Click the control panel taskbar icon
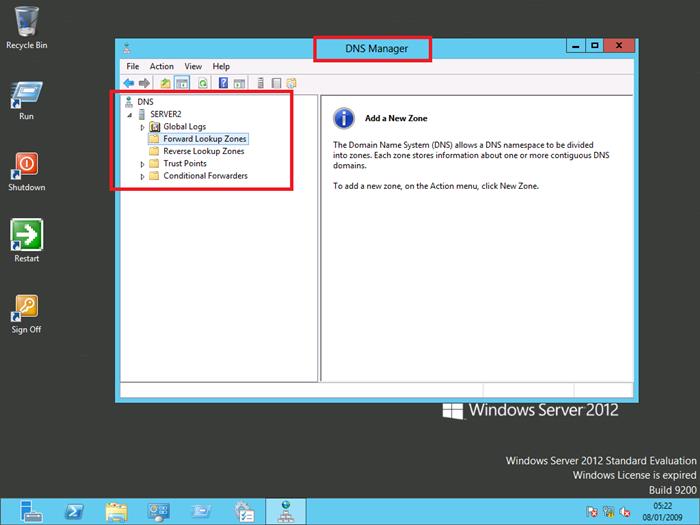The width and height of the screenshot is (700, 525). point(158,511)
